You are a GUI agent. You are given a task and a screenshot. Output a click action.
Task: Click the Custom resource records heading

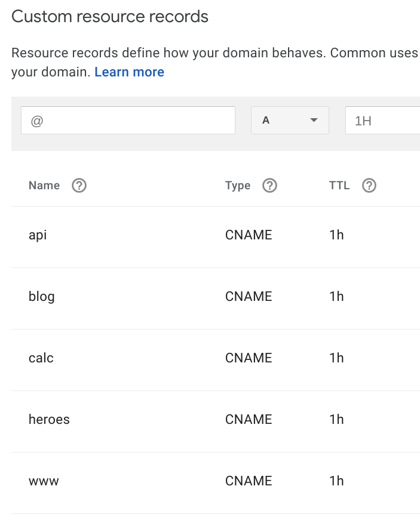click(109, 16)
